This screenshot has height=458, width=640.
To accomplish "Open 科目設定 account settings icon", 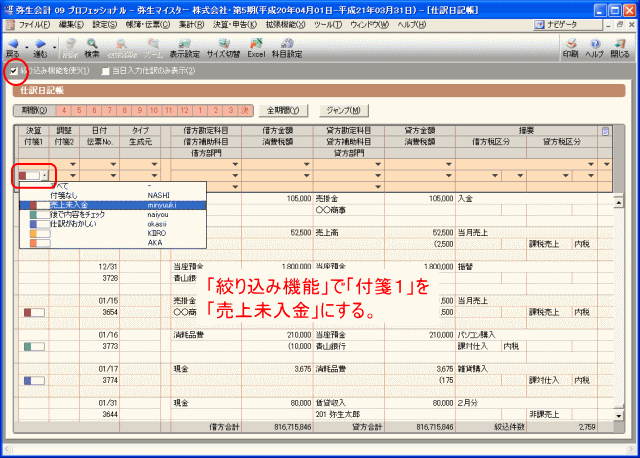I will 287,44.
